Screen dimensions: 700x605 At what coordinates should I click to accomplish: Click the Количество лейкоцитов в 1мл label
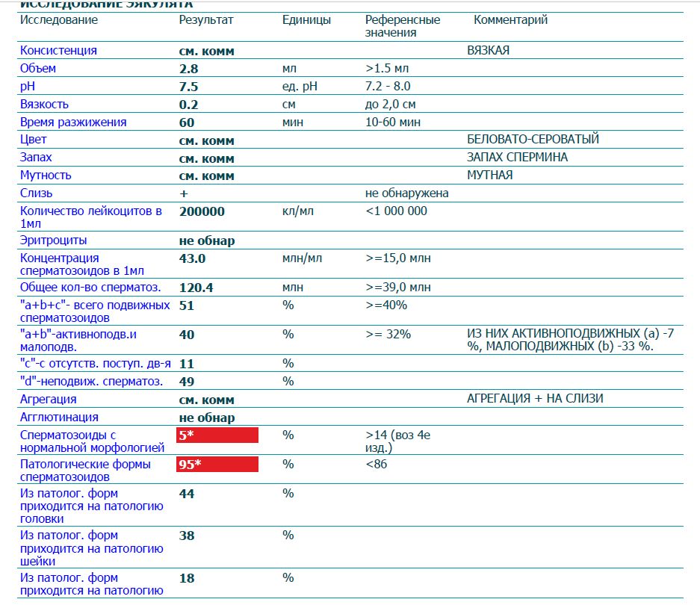point(90,217)
